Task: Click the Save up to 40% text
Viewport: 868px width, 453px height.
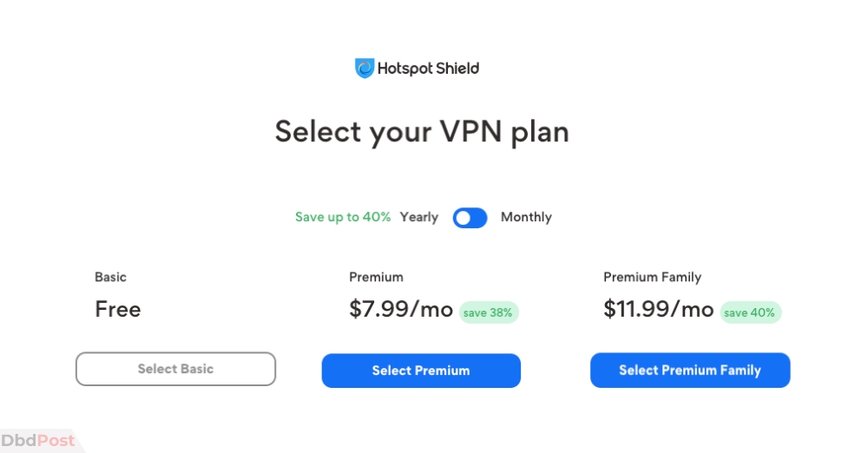Action: click(x=343, y=217)
